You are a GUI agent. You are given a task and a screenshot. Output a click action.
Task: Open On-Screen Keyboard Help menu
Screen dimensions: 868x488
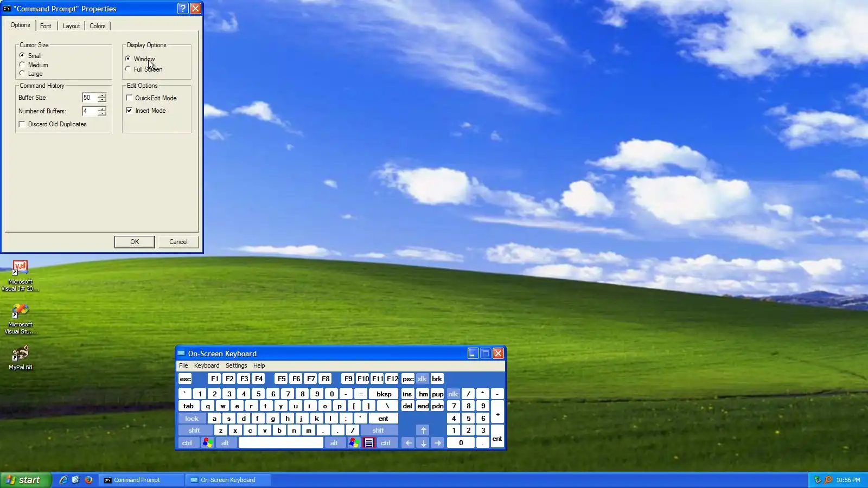pos(259,365)
